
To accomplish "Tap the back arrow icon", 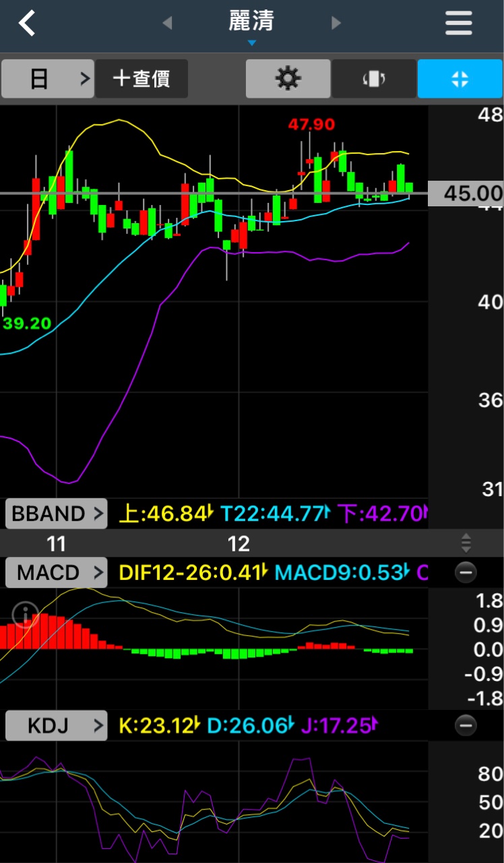I will [27, 24].
